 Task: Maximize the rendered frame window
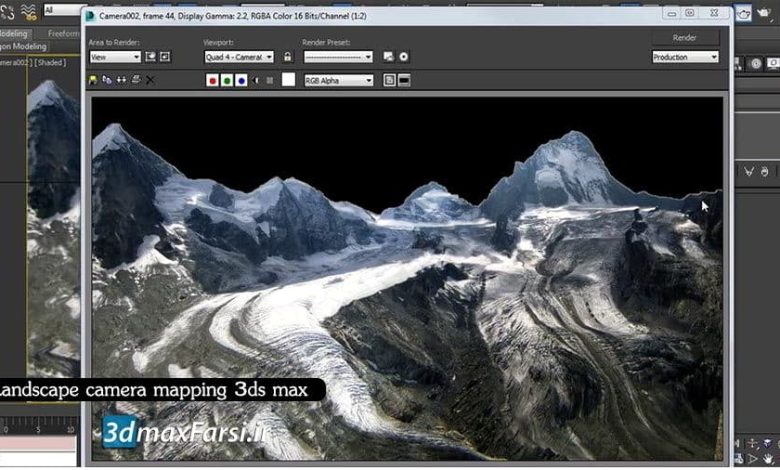coord(690,14)
